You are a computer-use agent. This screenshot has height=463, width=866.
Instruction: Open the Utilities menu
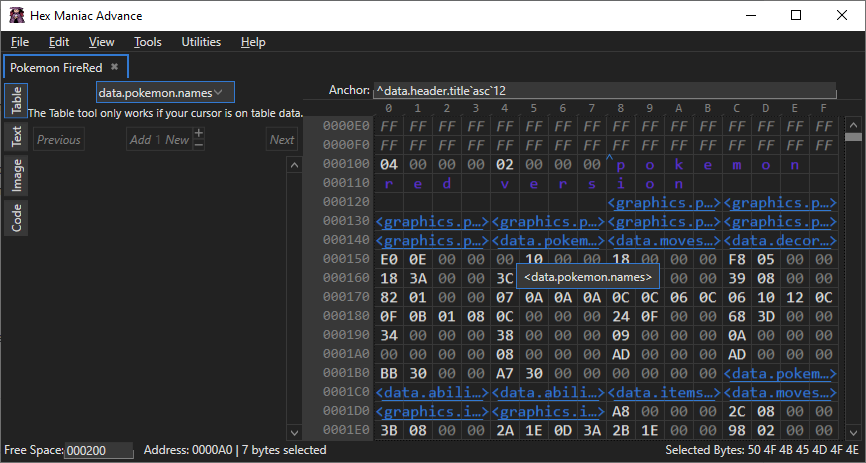coord(201,42)
